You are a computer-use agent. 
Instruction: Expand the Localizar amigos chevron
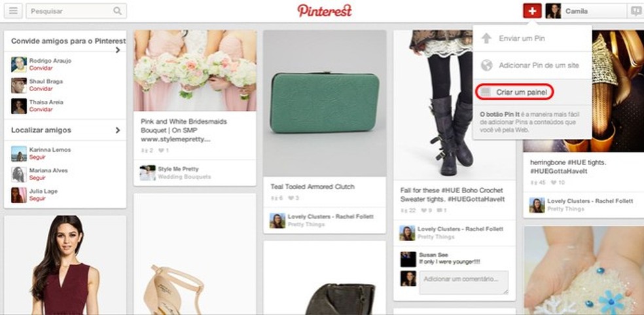(118, 130)
